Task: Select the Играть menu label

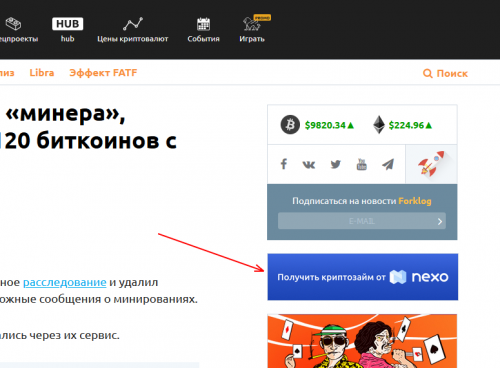Action: 252,39
